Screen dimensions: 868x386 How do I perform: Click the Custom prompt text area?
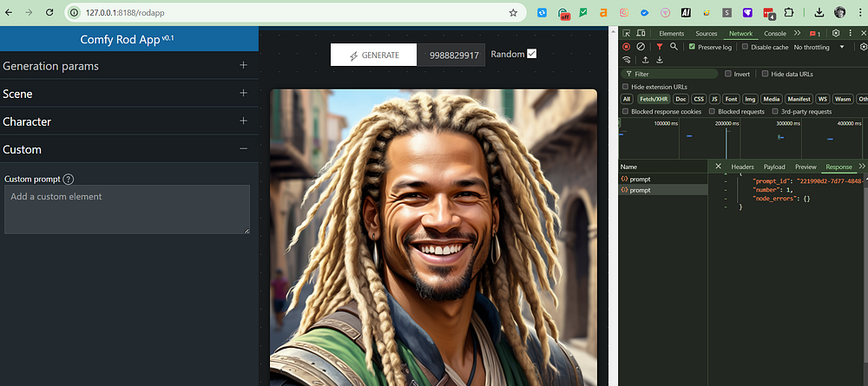(127, 209)
